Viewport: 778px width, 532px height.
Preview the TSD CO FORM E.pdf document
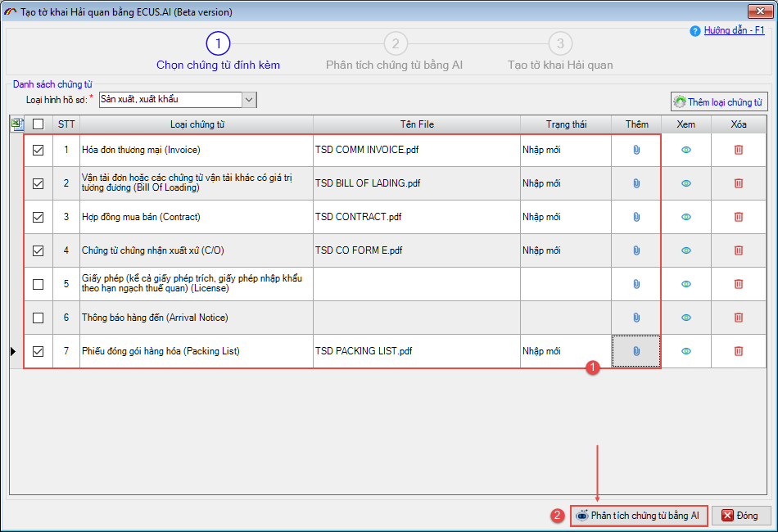pos(686,250)
